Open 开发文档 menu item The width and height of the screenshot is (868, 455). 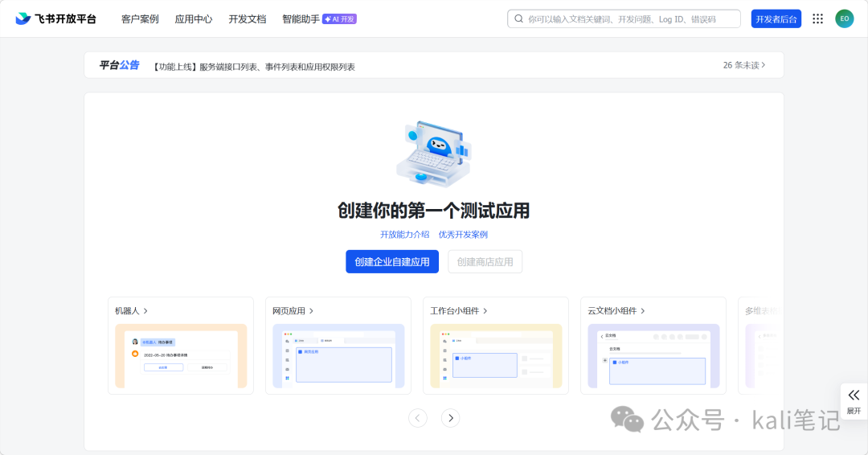pyautogui.click(x=248, y=18)
